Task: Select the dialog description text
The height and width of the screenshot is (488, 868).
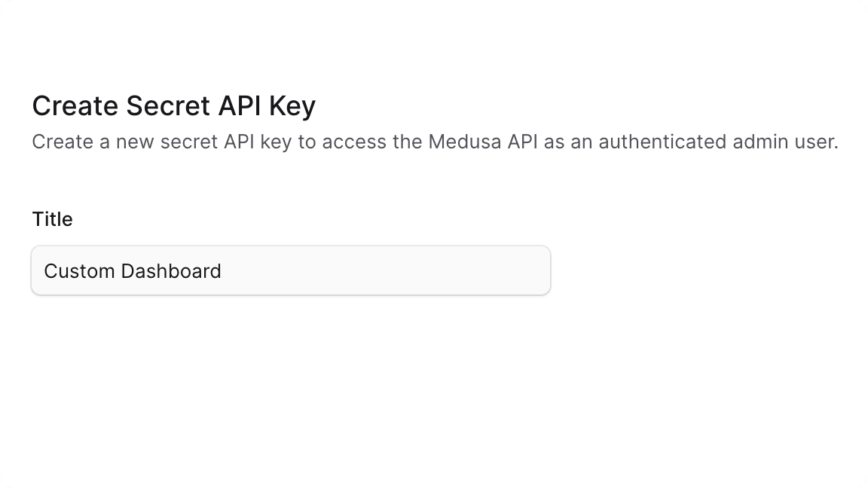Action: coord(435,142)
